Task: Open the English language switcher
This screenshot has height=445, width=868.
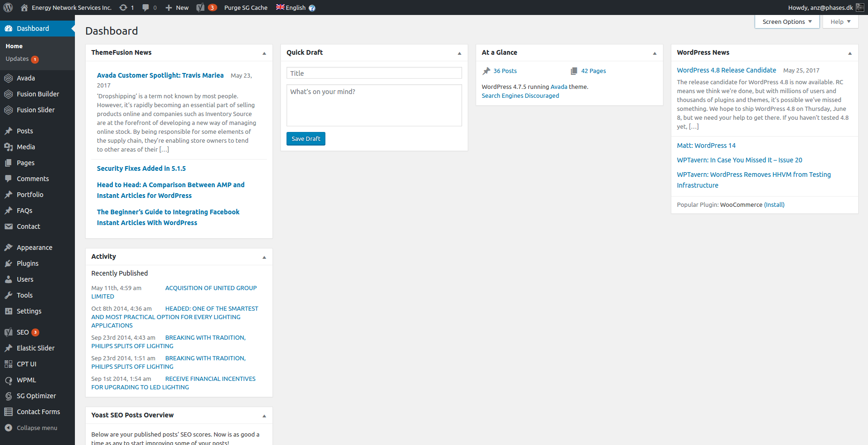Action: 291,7
